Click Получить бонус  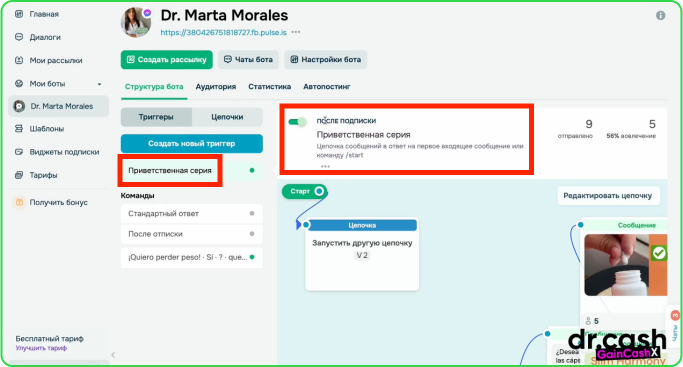(x=58, y=202)
